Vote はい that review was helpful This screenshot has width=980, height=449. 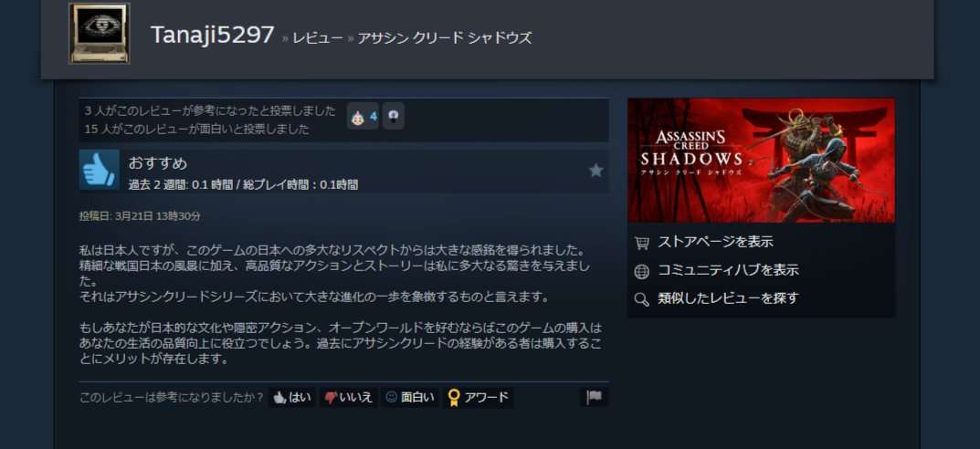coord(292,397)
